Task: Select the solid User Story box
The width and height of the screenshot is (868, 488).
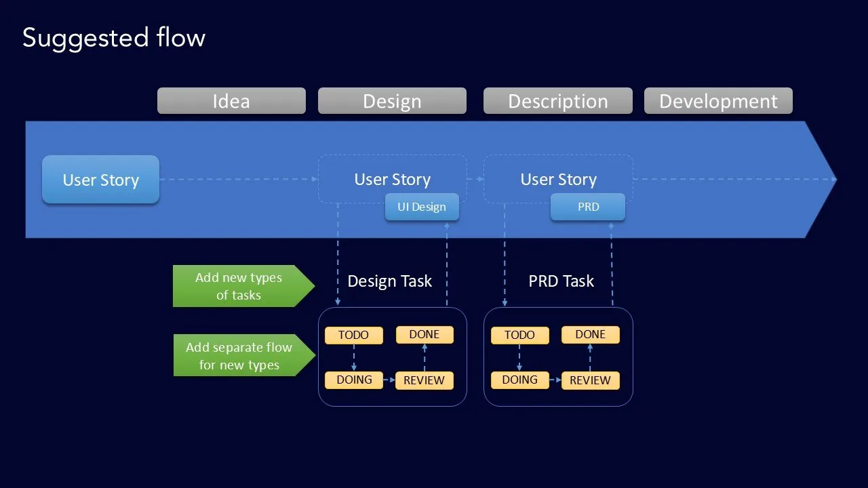Action: [100, 180]
